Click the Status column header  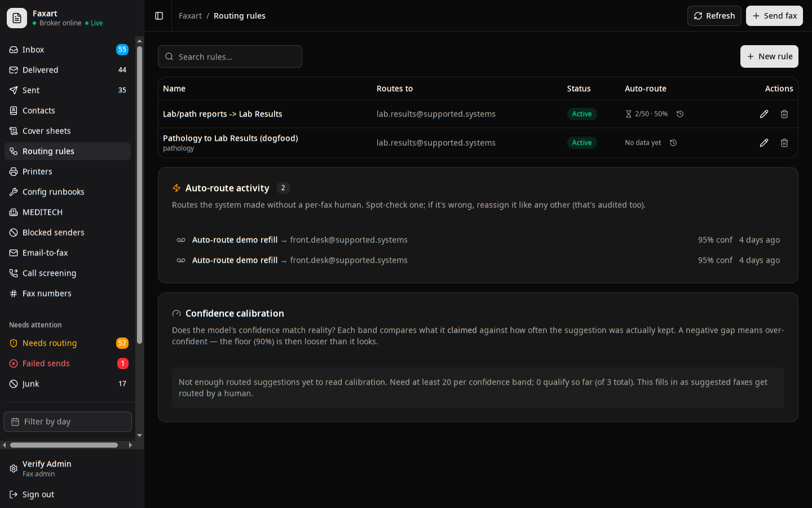click(579, 89)
